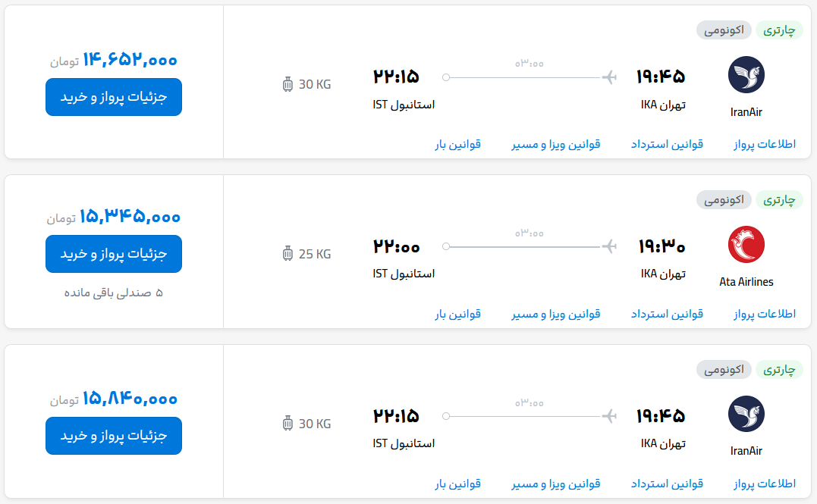This screenshot has height=504, width=817.
Task: Click the airplane icon on the Ata Airlines route line
Action: coord(608,246)
